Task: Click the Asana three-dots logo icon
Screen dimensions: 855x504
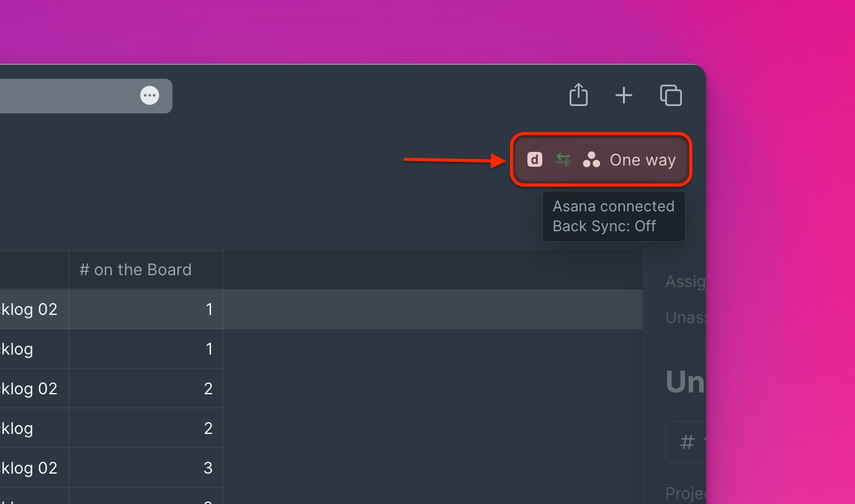Action: coord(591,160)
